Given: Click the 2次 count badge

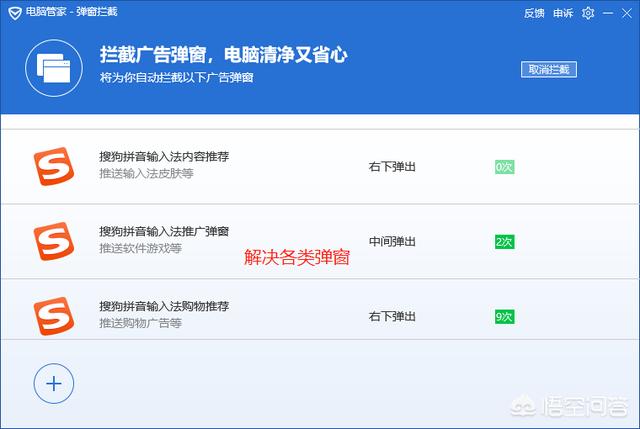Looking at the screenshot, I should (504, 242).
